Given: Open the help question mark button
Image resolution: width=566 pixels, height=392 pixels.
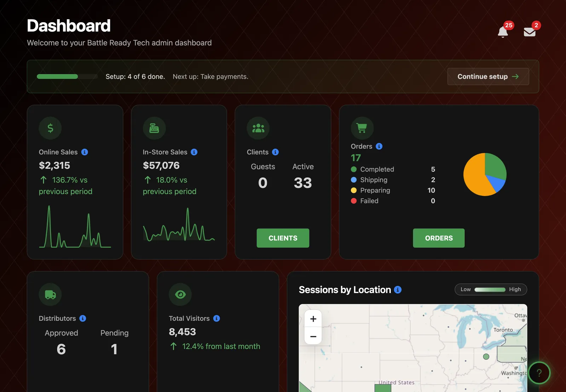Looking at the screenshot, I should tap(539, 373).
